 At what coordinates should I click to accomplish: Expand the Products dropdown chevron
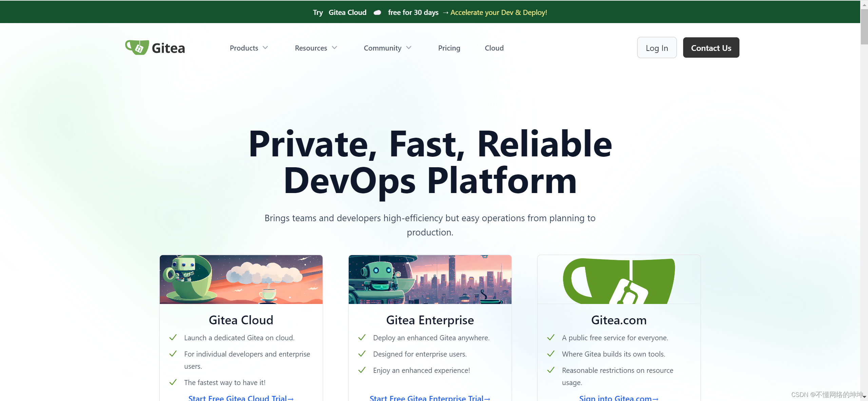point(265,48)
